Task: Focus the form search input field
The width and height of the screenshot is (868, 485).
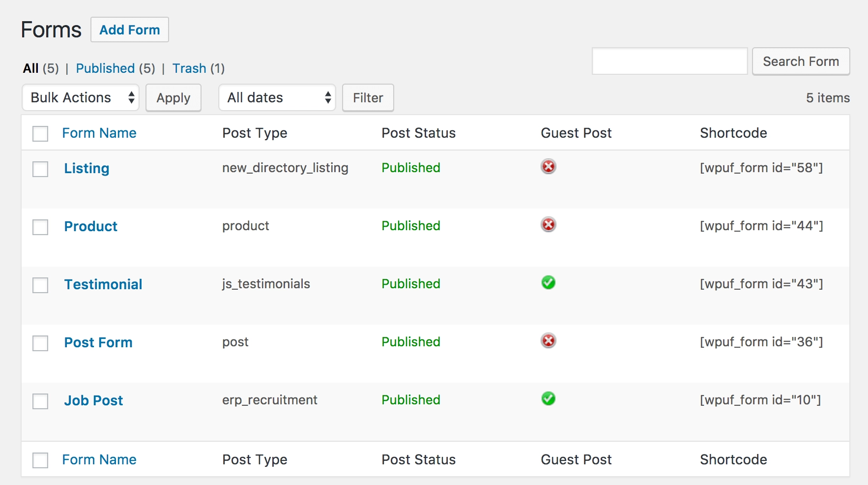Action: point(669,61)
